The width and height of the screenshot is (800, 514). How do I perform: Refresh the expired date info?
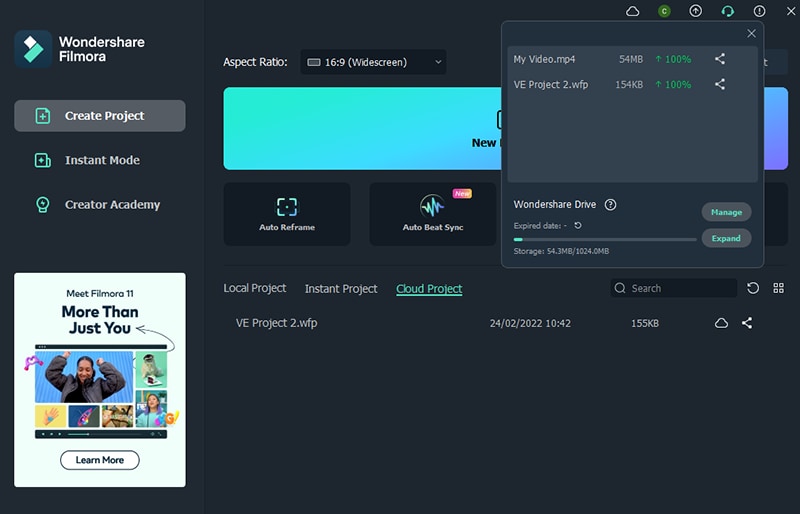(578, 226)
